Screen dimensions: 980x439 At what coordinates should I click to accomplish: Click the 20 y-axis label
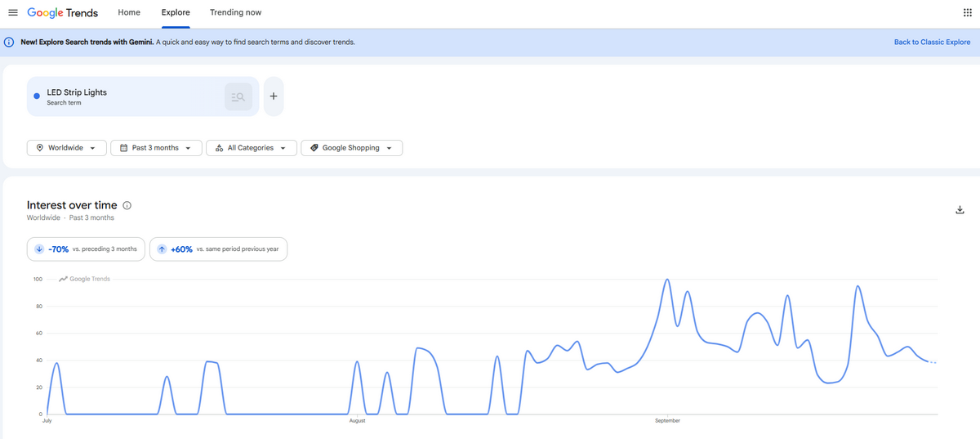tap(38, 387)
